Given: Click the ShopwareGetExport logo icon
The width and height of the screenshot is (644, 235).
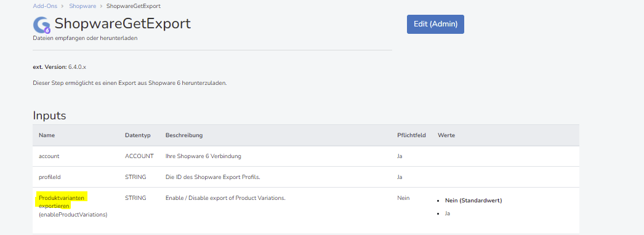Looking at the screenshot, I should [x=41, y=25].
